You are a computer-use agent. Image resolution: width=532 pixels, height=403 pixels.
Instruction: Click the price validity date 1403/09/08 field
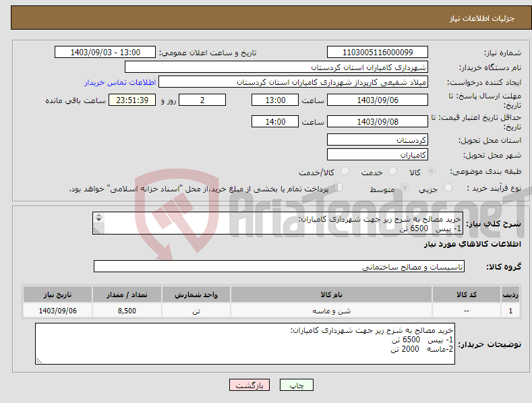point(378,121)
